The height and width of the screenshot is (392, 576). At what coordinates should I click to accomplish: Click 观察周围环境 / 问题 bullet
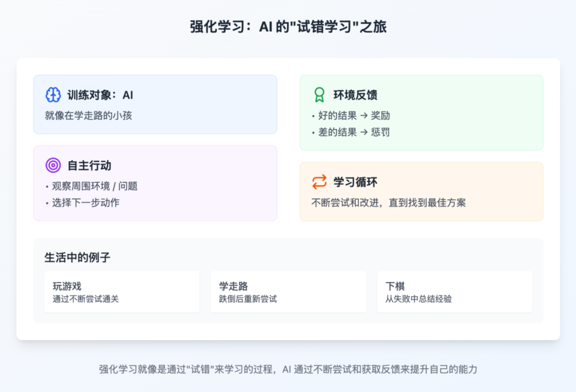click(x=92, y=186)
